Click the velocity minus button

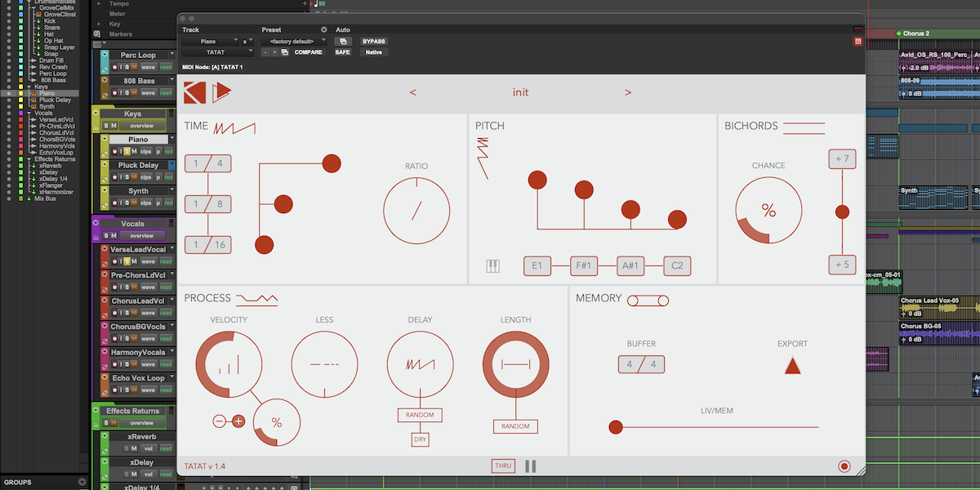pos(219,421)
